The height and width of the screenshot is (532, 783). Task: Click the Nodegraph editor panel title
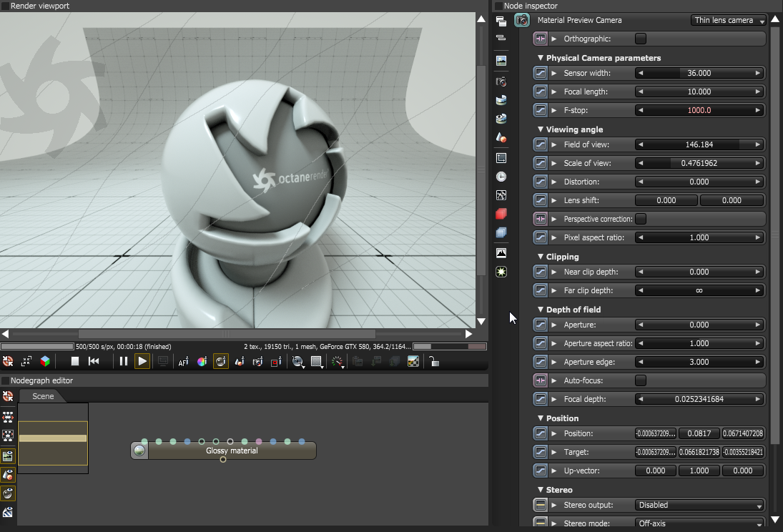point(41,380)
